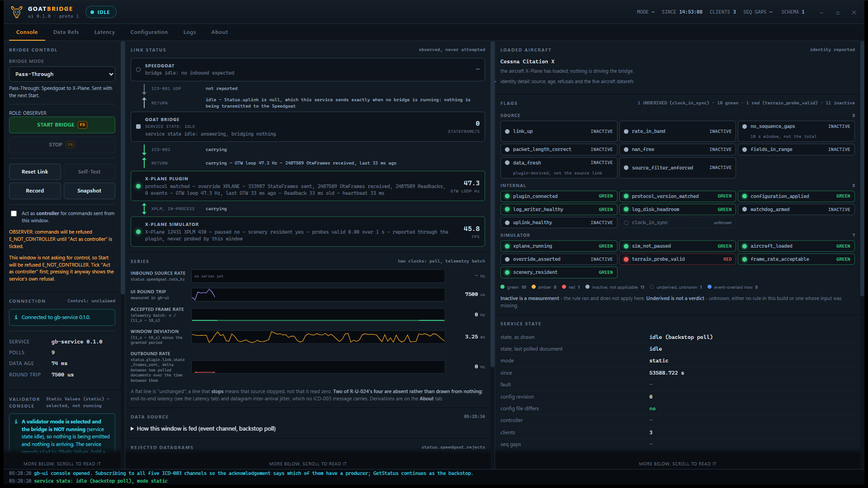Click the left panel vertical scrollbar
Viewport: 868px width, 488px height.
point(123,168)
